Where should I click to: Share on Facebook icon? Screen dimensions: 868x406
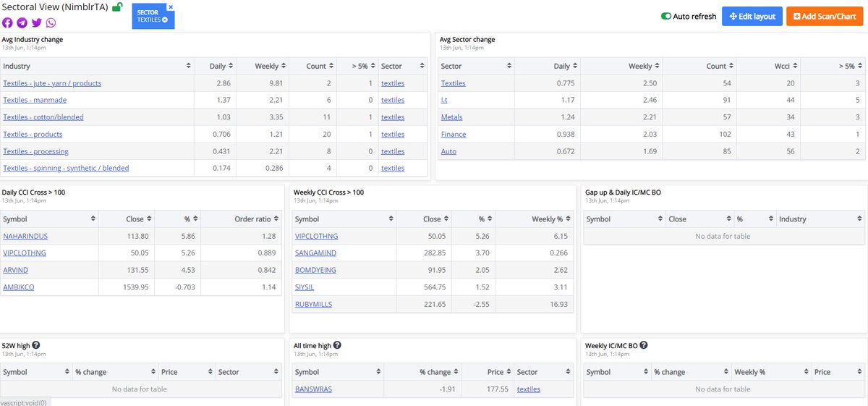(7, 22)
